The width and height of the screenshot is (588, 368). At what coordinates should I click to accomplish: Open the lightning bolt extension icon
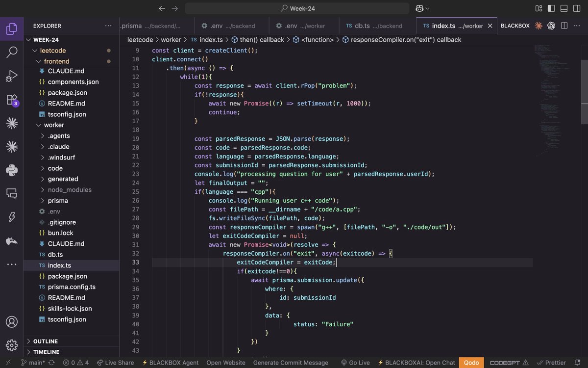point(12,217)
